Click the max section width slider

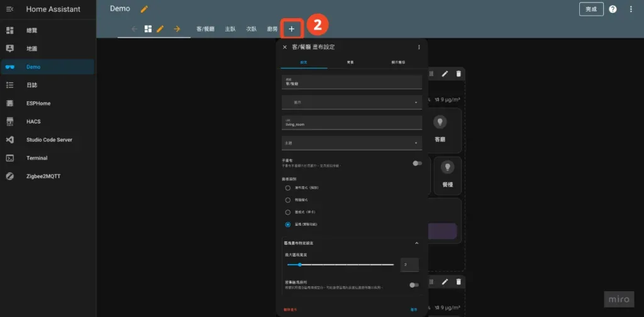(x=340, y=265)
